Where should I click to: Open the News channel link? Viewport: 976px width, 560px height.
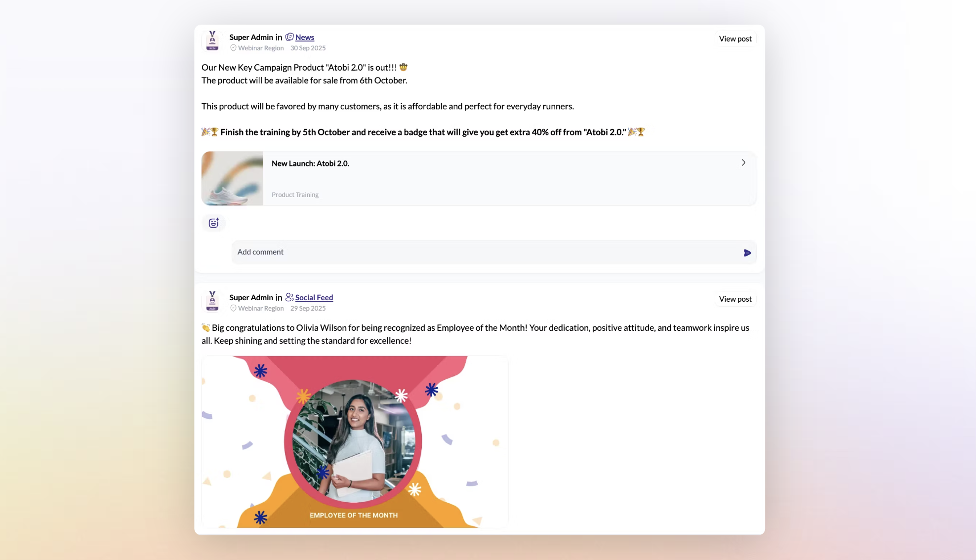304,37
